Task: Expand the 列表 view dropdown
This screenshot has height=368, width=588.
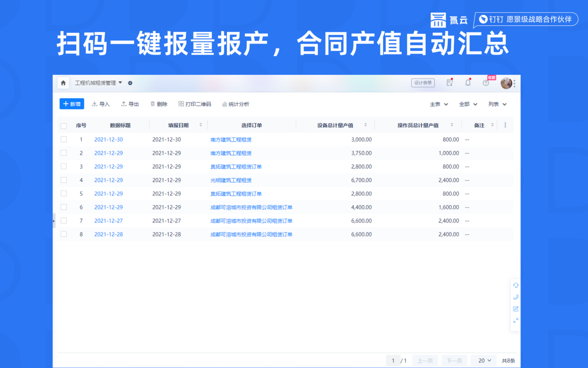Action: click(x=498, y=104)
